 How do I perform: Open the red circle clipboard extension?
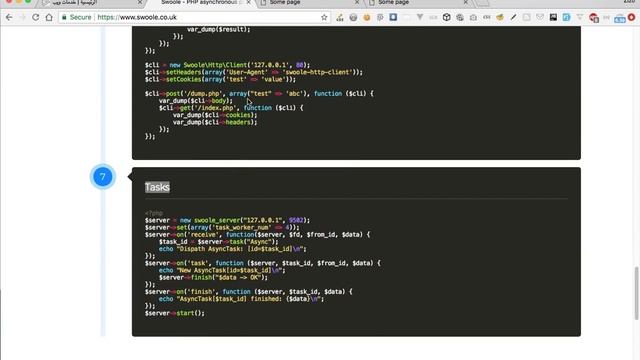(x=593, y=18)
